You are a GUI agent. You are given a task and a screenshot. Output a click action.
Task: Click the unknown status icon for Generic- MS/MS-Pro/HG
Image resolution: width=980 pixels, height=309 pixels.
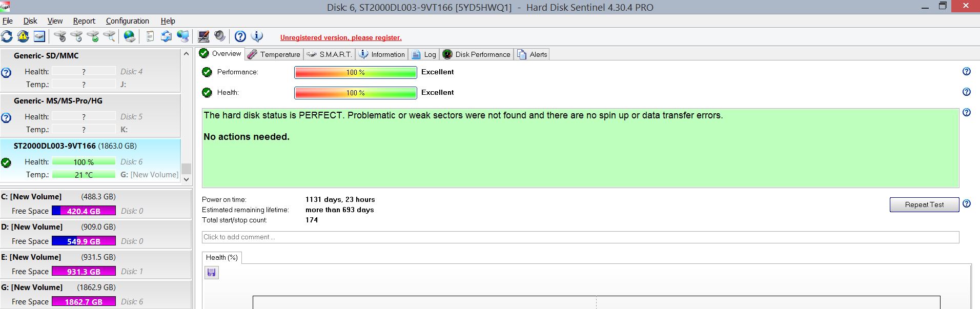tap(6, 118)
